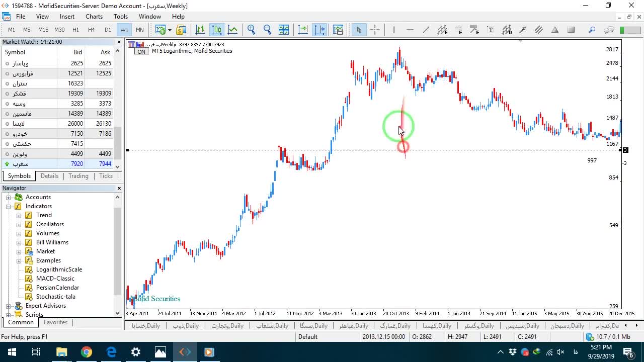Switch to the Favorites tab in Navigator
The width and height of the screenshot is (644, 362).
[x=55, y=322]
